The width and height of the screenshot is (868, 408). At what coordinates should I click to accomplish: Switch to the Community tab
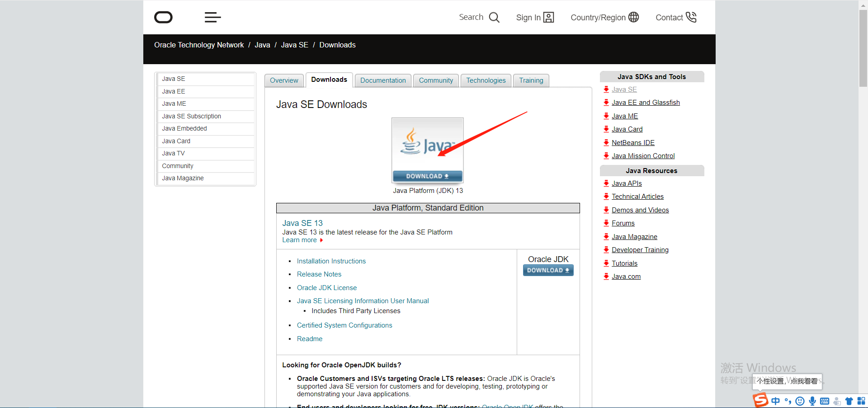coord(436,80)
